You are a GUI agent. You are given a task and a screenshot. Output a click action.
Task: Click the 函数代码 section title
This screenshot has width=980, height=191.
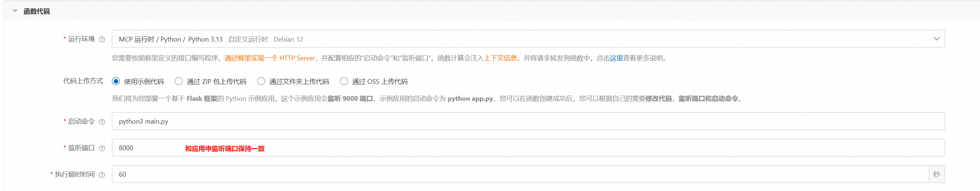[36, 11]
